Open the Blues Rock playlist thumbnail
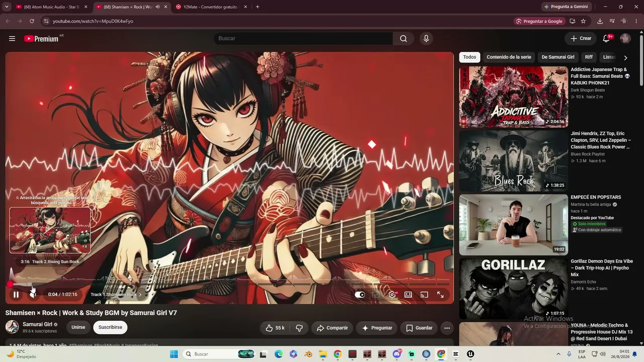Viewport: 644px width, 362px height. (514, 161)
